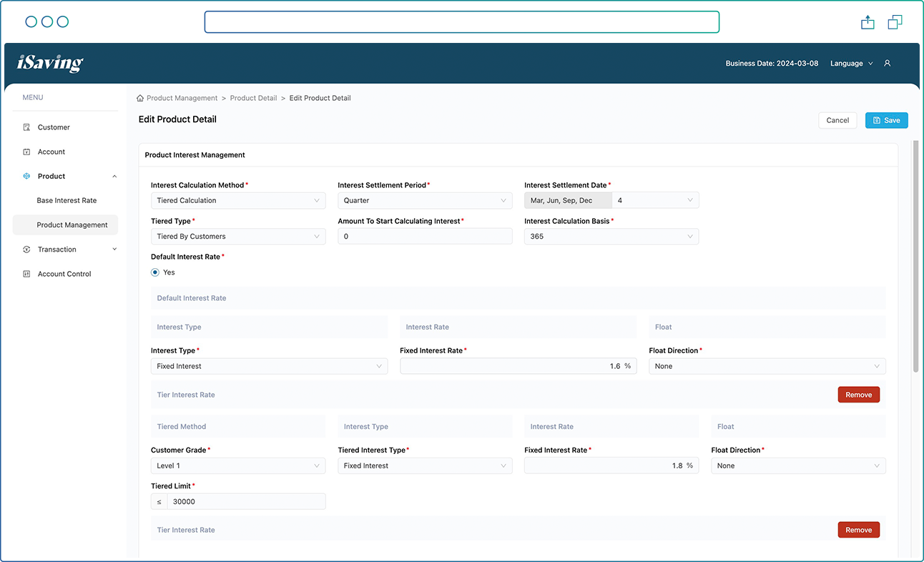This screenshot has width=924, height=562.
Task: Collapse the Product menu chevron
Action: [114, 176]
